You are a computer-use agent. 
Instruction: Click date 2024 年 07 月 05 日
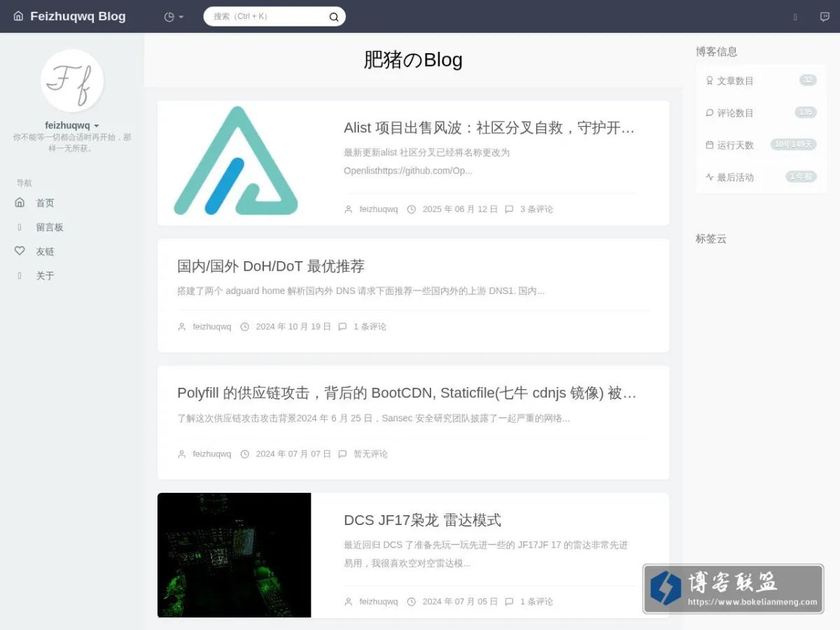460,602
